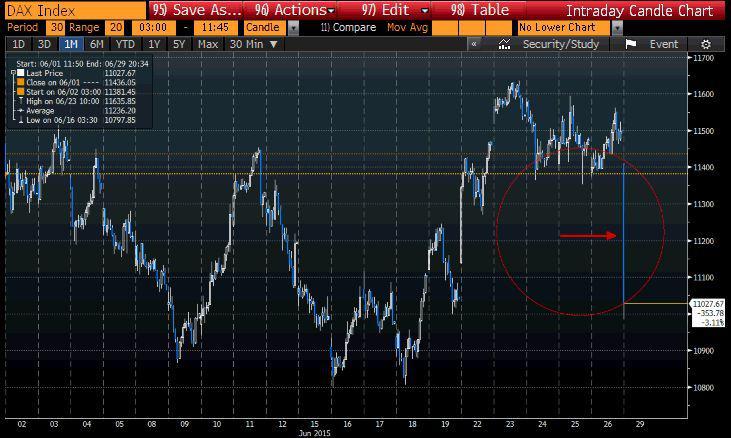Click High on 06/23 10:00 legend entry
The height and width of the screenshot is (438, 731).
pos(62,101)
